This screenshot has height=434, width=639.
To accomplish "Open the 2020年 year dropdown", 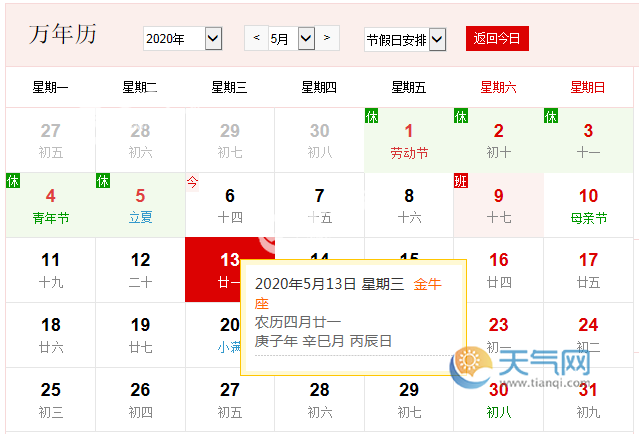I will 183,39.
